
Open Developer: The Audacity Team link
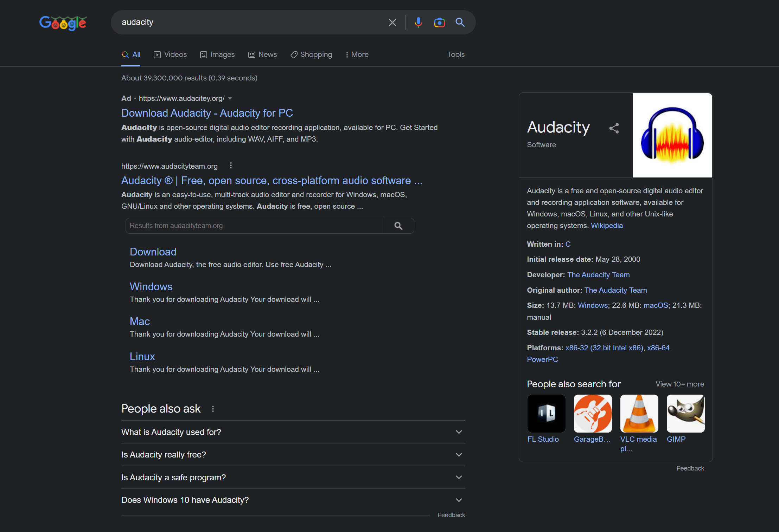coord(598,275)
